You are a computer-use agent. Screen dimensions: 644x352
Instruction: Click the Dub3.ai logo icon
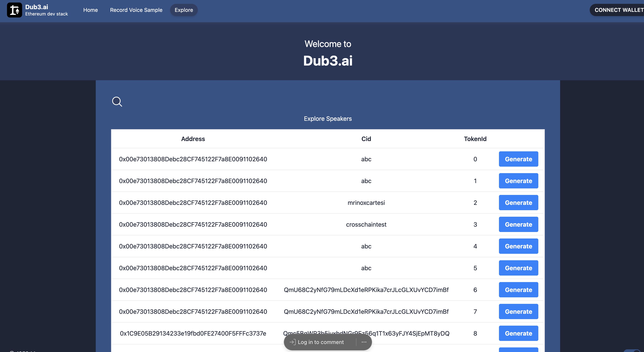(15, 10)
